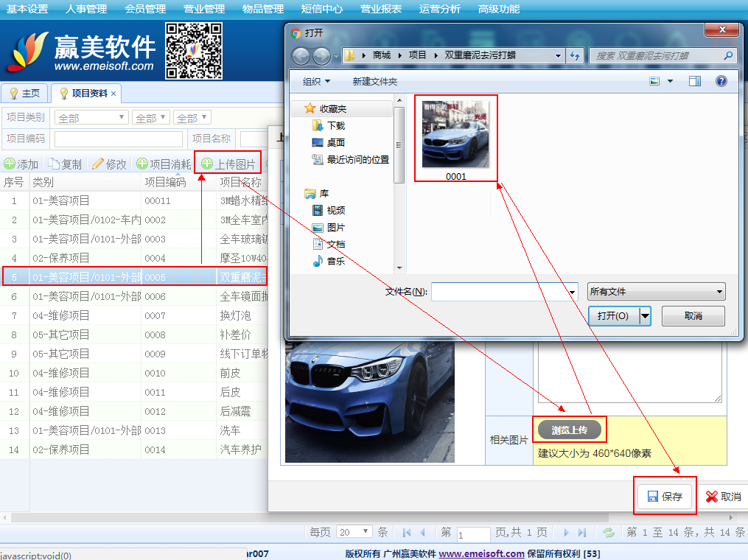Click the 保存 save button
The image size is (748, 560).
click(x=665, y=497)
